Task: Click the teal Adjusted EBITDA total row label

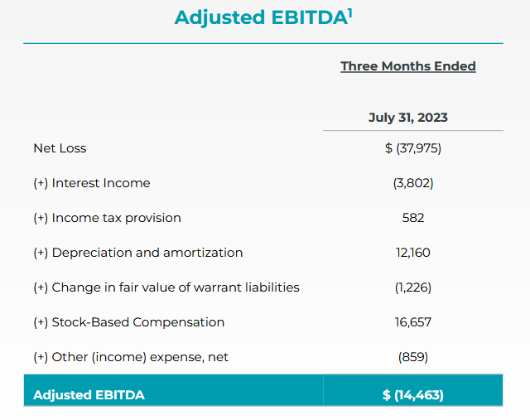Action: [x=89, y=395]
